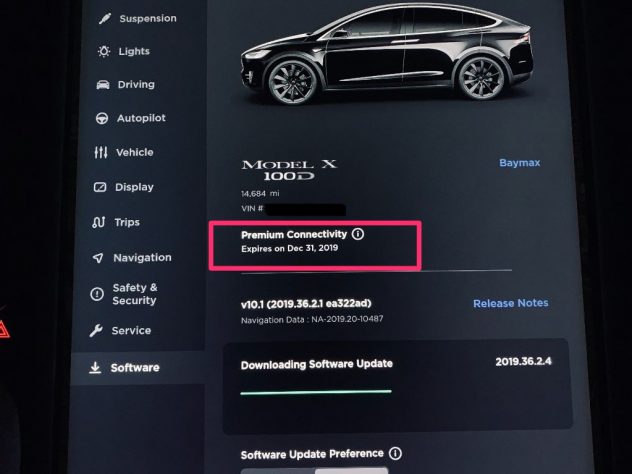Select the Trips route icon
Image resolution: width=632 pixels, height=474 pixels.
(x=99, y=222)
